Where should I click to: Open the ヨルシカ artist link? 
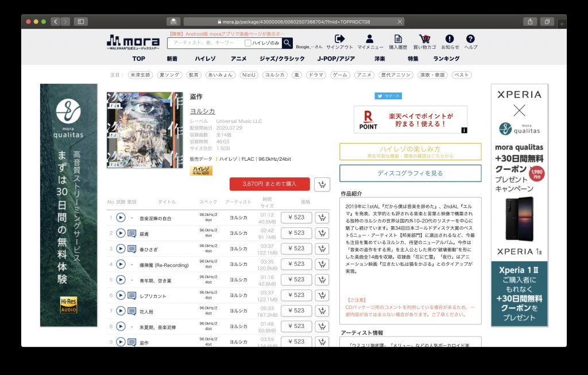(x=203, y=111)
